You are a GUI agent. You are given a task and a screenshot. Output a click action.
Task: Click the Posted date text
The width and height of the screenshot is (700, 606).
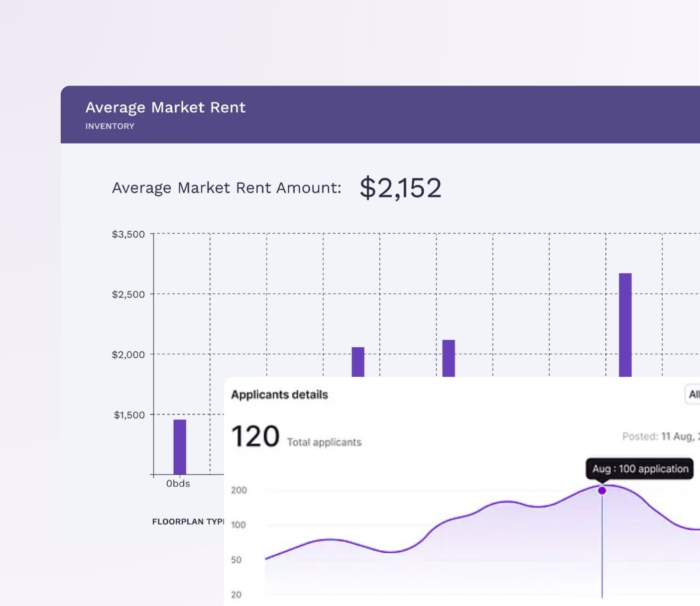[660, 436]
